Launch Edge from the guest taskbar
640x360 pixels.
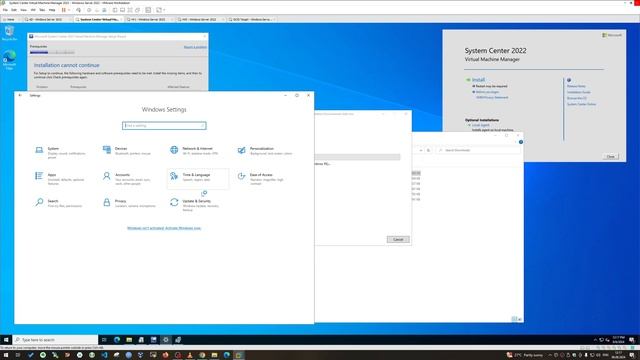pyautogui.click(x=117, y=340)
